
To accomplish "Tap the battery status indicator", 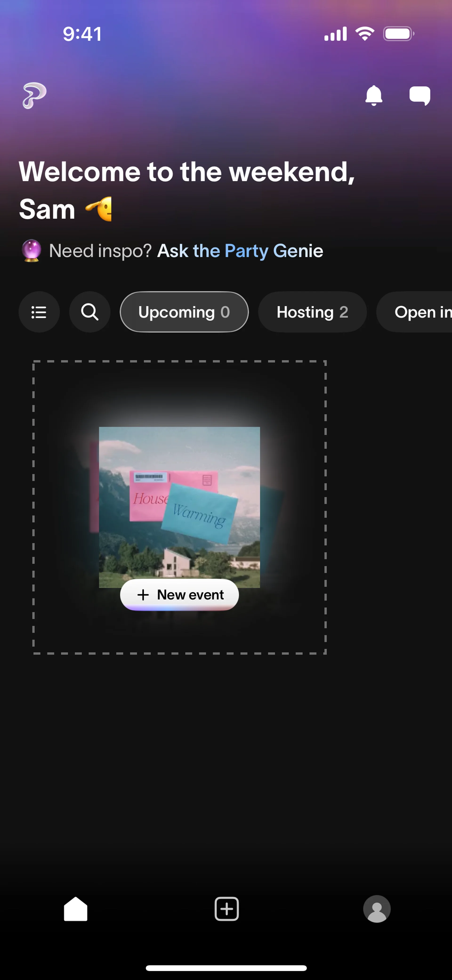I will pyautogui.click(x=398, y=34).
